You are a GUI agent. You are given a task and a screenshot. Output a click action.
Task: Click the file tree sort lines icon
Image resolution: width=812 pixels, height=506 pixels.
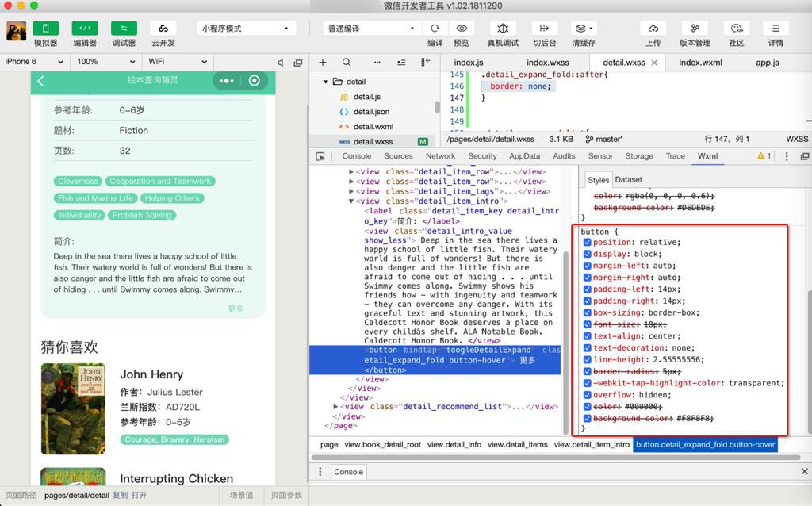tap(401, 63)
